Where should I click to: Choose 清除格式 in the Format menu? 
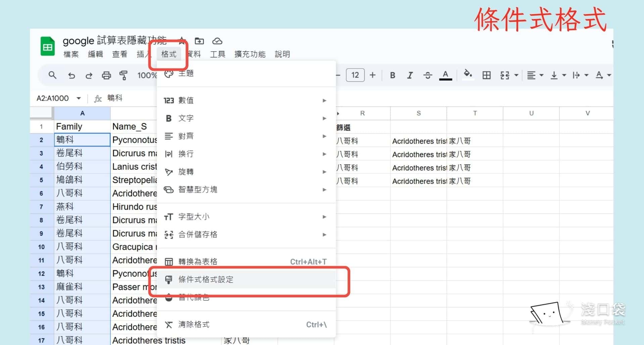click(194, 325)
